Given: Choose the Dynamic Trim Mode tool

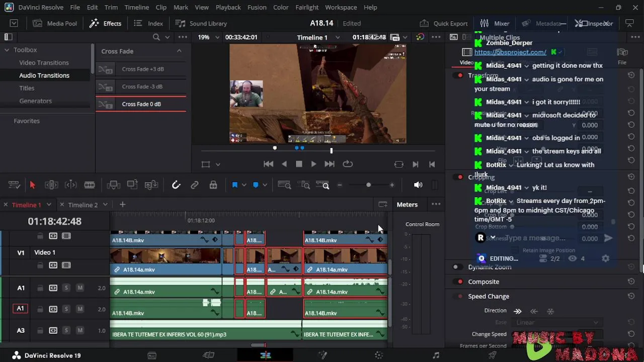Looking at the screenshot, I should click(70, 185).
